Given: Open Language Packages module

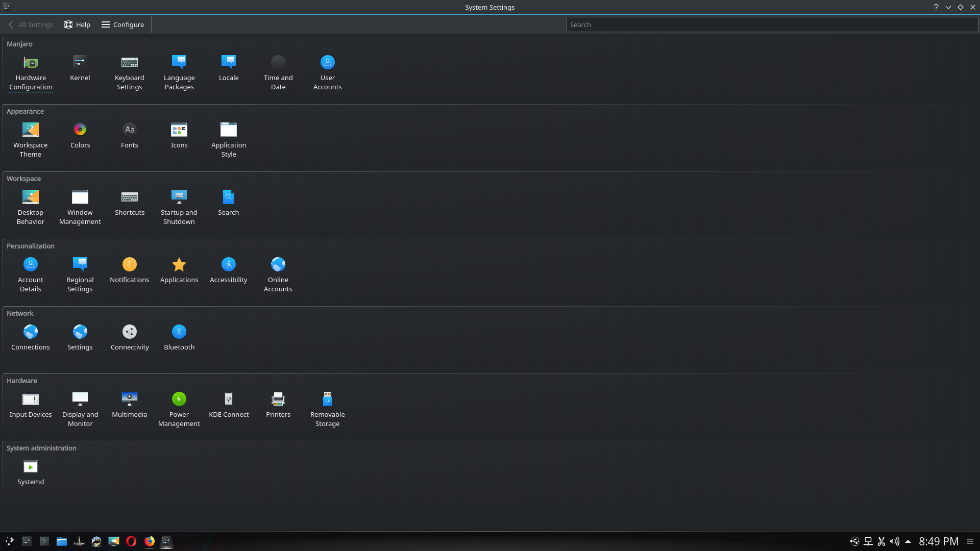Looking at the screenshot, I should pyautogui.click(x=179, y=72).
